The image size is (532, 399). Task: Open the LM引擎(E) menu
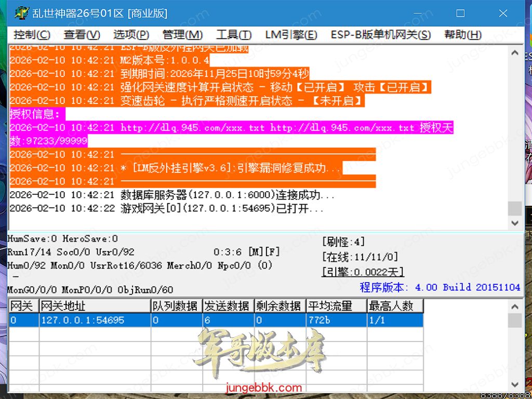pos(291,35)
